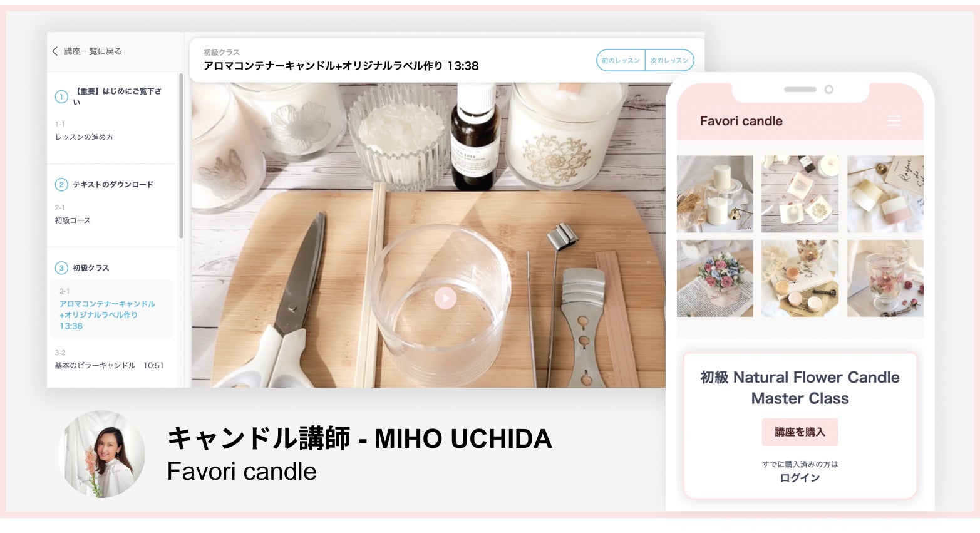Go to next lesson 次のレッスン

pyautogui.click(x=669, y=60)
